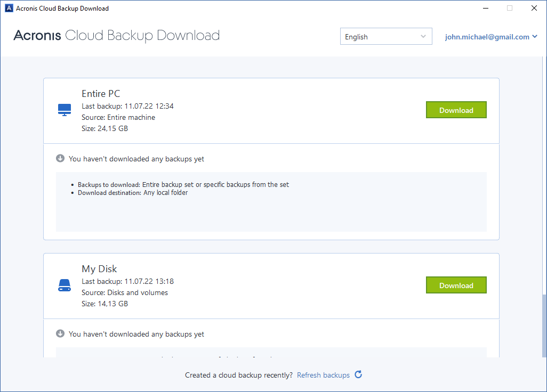
Task: Click download status icon under My Disk
Action: (x=60, y=334)
